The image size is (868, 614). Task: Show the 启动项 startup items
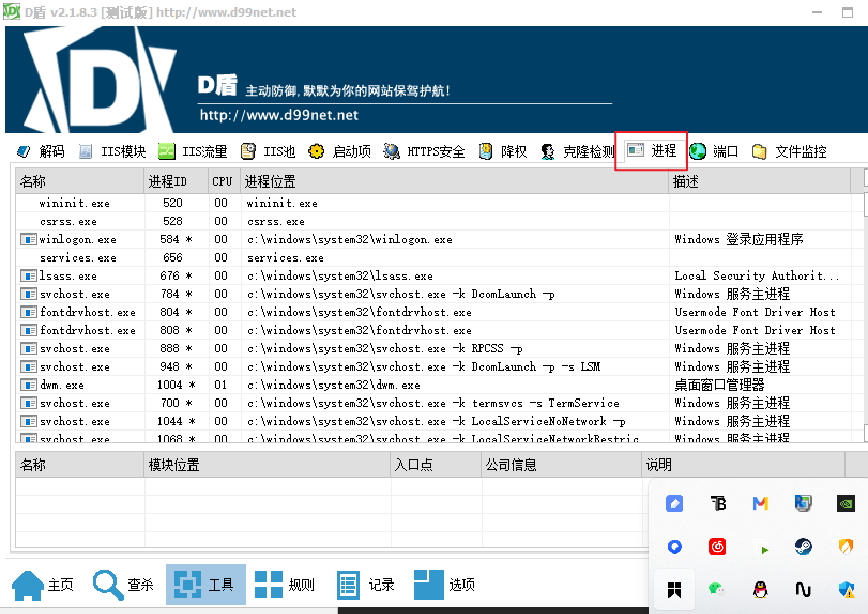[x=340, y=151]
